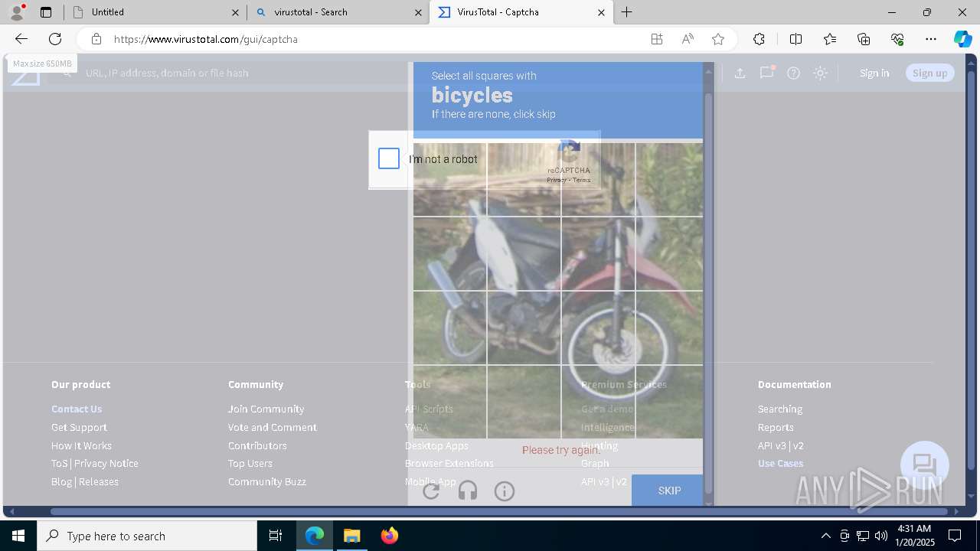Open captcha help info icon
Viewport: 980px width, 551px height.
[505, 491]
